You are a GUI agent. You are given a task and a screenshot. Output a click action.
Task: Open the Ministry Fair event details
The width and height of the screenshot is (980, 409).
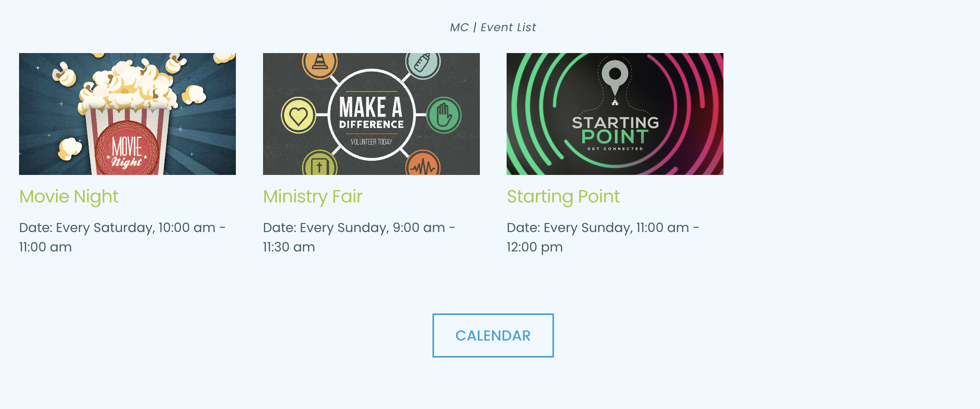(x=312, y=196)
